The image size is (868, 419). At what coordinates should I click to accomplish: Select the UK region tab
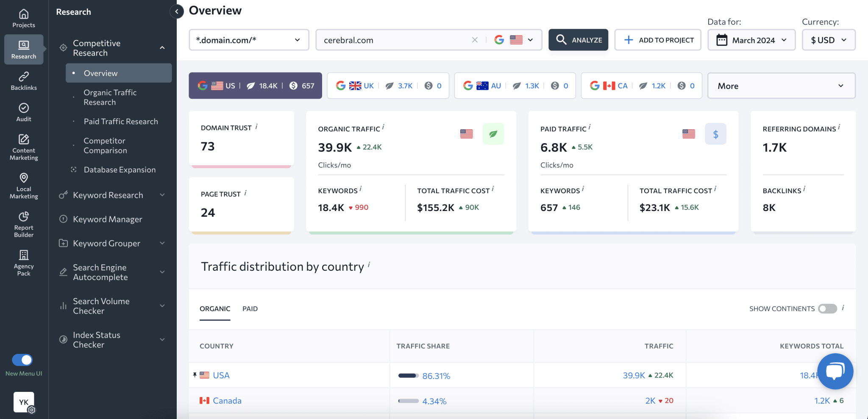(x=388, y=86)
